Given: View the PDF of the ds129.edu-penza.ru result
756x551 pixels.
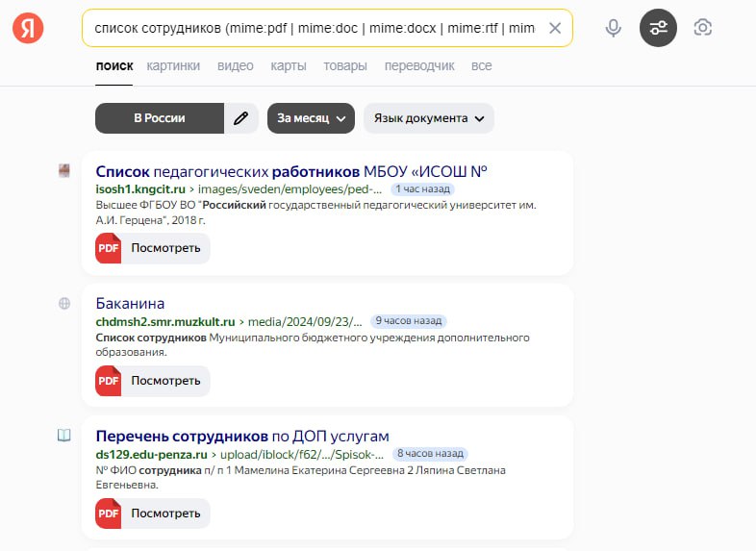Looking at the screenshot, I should coord(152,513).
